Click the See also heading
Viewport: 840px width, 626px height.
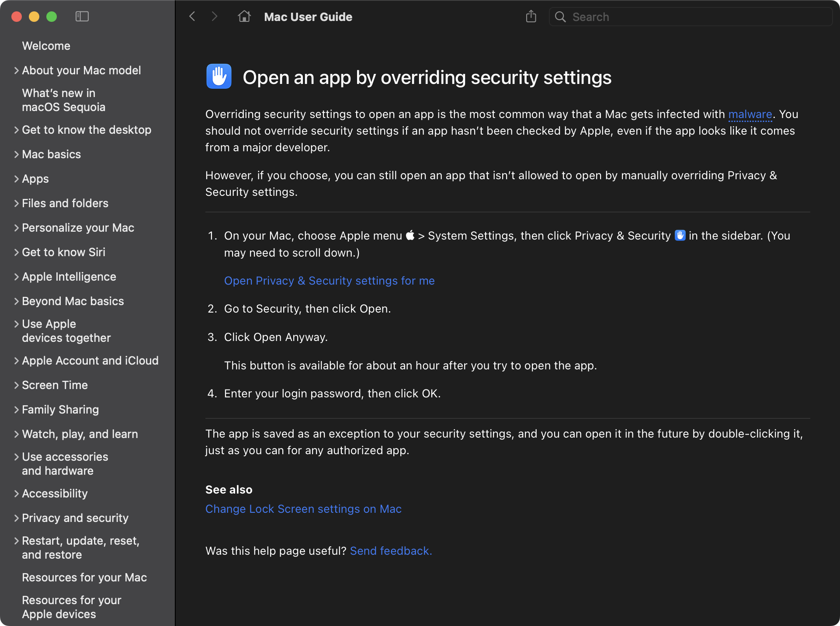coord(229,490)
